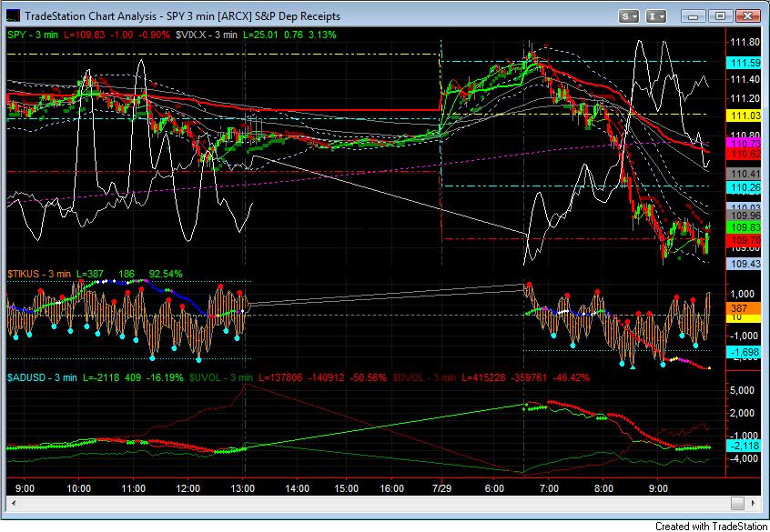Click the 7:00 time axis label
Image resolution: width=770 pixels, height=532 pixels.
[x=549, y=488]
